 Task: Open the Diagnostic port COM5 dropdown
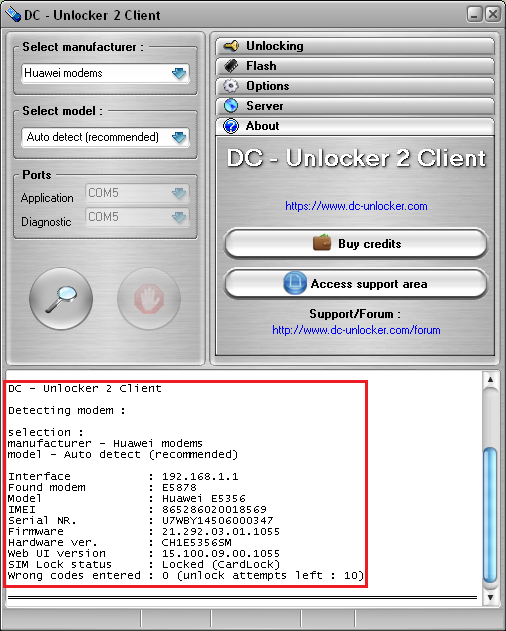click(137, 217)
